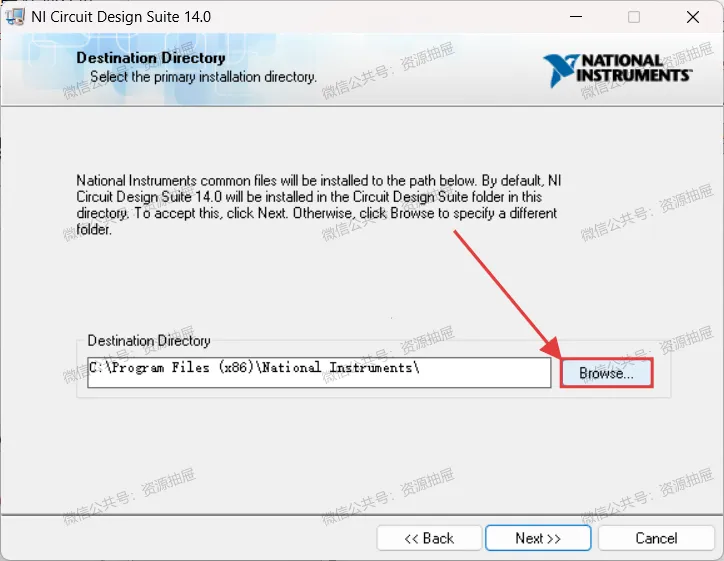The image size is (724, 561).
Task: Click the 'Destination Directory' bold heading
Action: pos(151,58)
